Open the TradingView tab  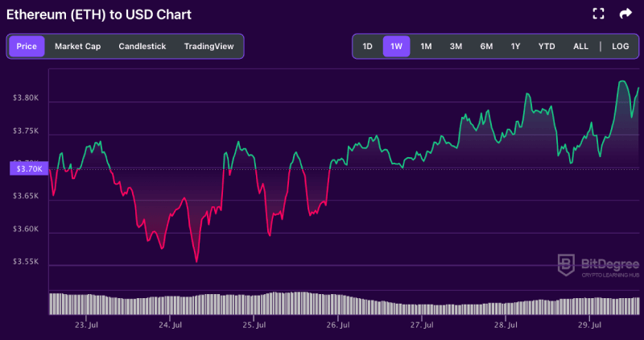208,47
